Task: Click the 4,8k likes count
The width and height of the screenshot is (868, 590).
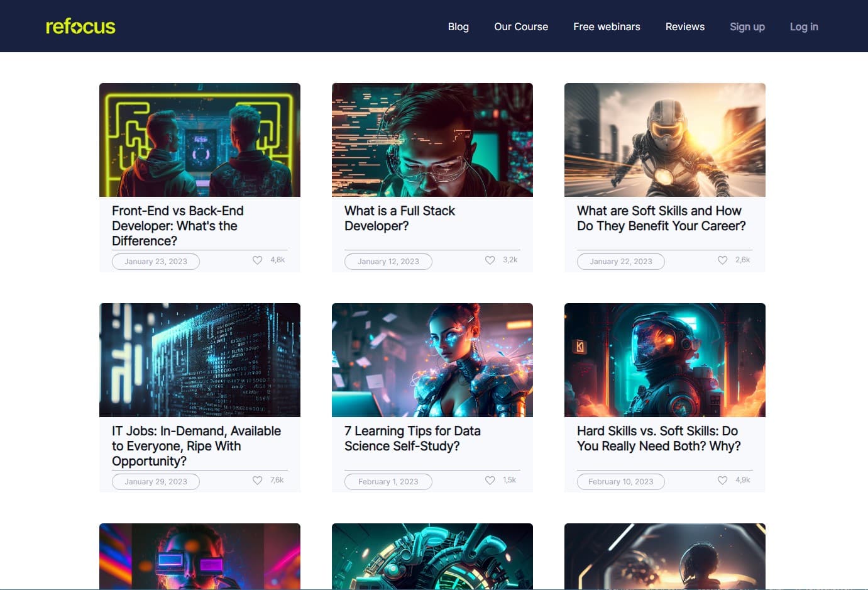Action: click(278, 260)
